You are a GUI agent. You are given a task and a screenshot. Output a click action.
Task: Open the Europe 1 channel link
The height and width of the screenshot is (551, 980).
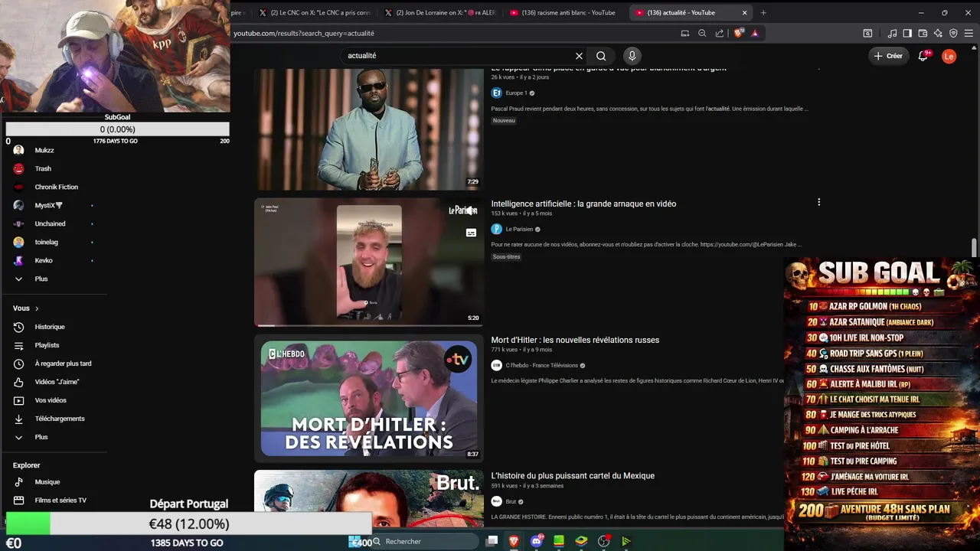(x=516, y=93)
